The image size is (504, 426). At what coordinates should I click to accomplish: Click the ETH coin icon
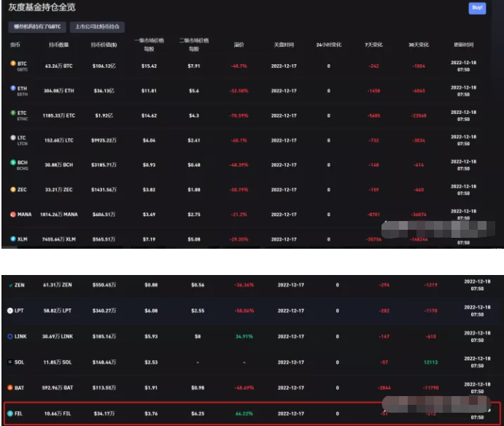coord(12,88)
